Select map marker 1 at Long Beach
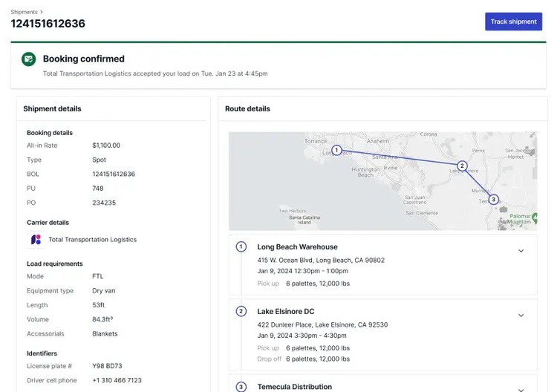 336,150
